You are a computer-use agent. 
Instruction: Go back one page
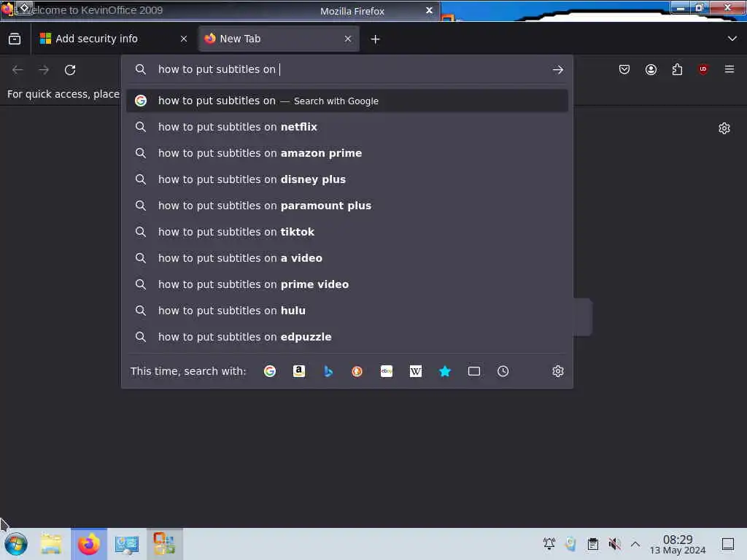coord(18,70)
